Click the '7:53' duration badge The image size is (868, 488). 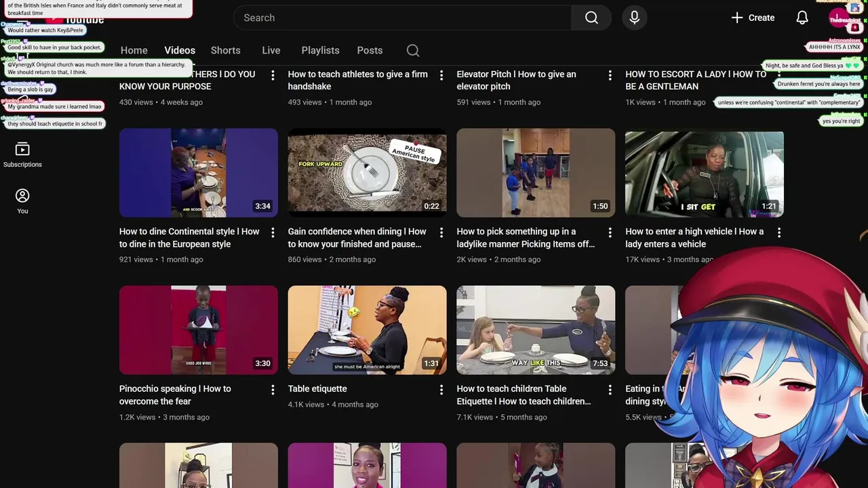click(x=600, y=363)
